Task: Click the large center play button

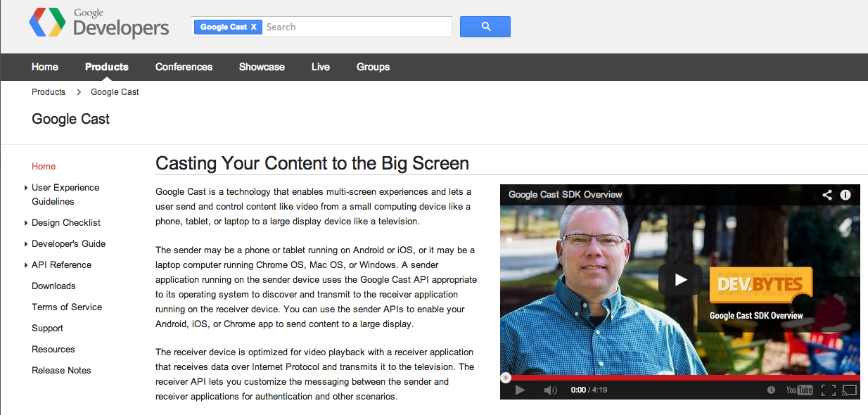Action: click(x=680, y=280)
